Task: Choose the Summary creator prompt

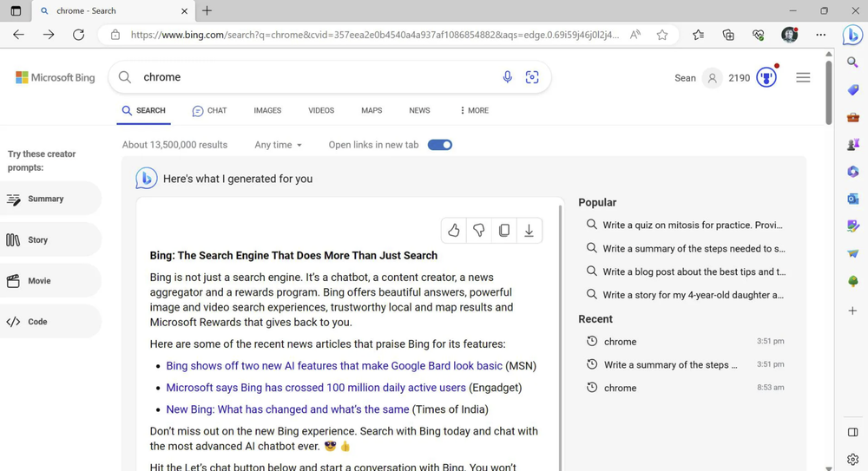Action: [50, 199]
